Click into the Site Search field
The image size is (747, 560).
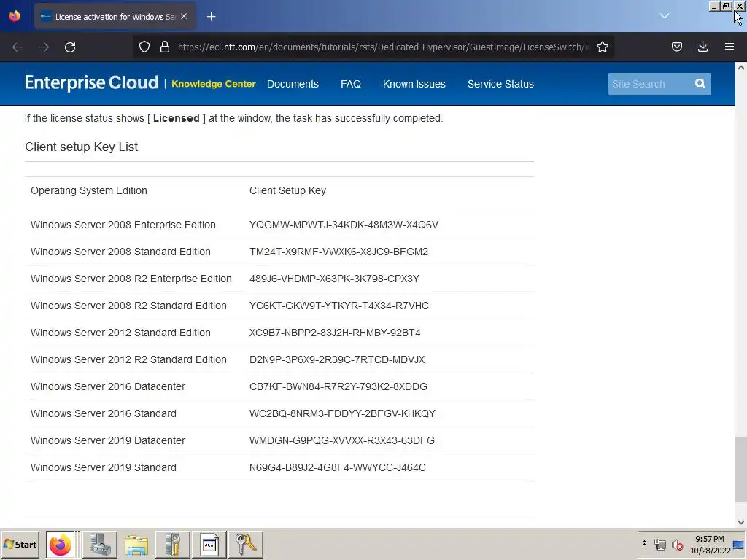(x=649, y=84)
